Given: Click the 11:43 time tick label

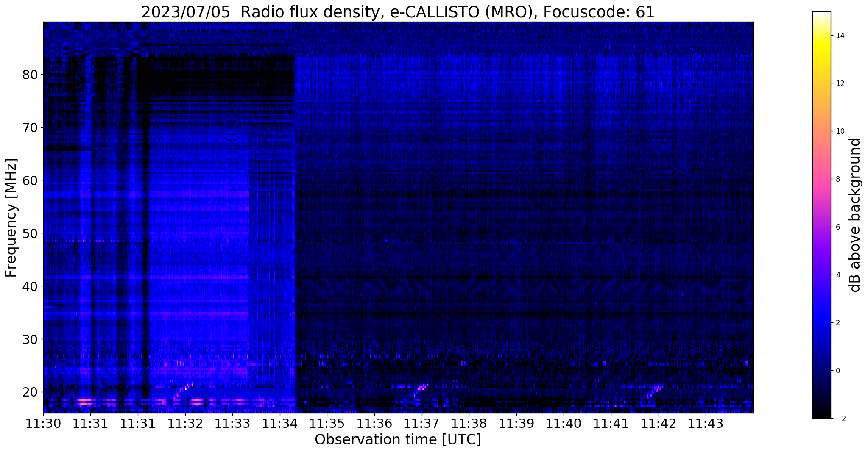Looking at the screenshot, I should (x=705, y=423).
